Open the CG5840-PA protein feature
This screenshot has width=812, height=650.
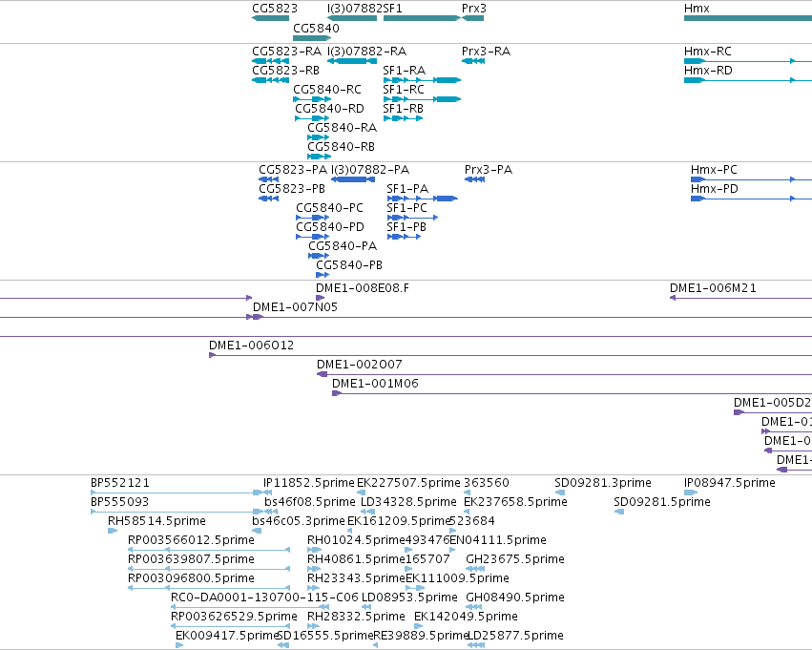click(319, 256)
